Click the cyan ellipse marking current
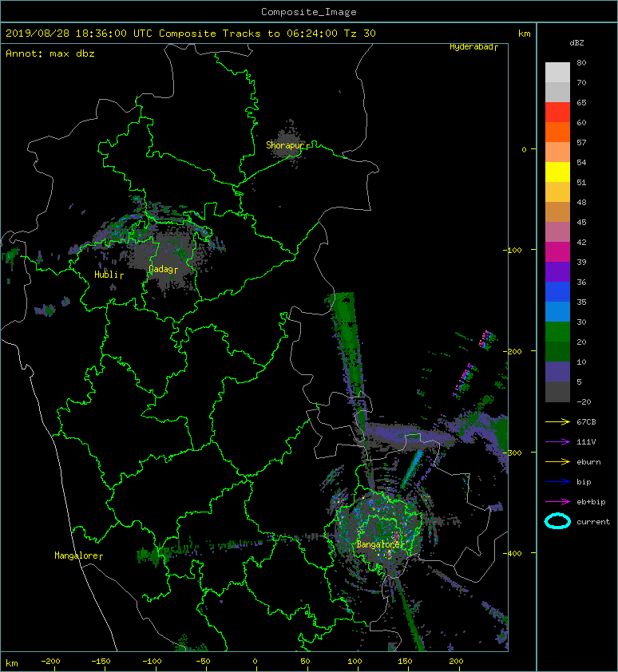The width and height of the screenshot is (618, 672). pyautogui.click(x=557, y=522)
